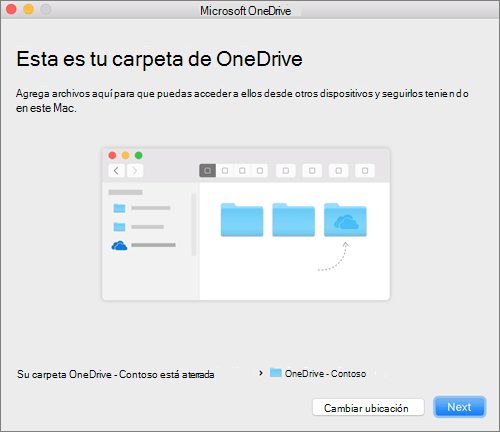Click the 'OneDrive - Contoso' path label

pos(325,374)
